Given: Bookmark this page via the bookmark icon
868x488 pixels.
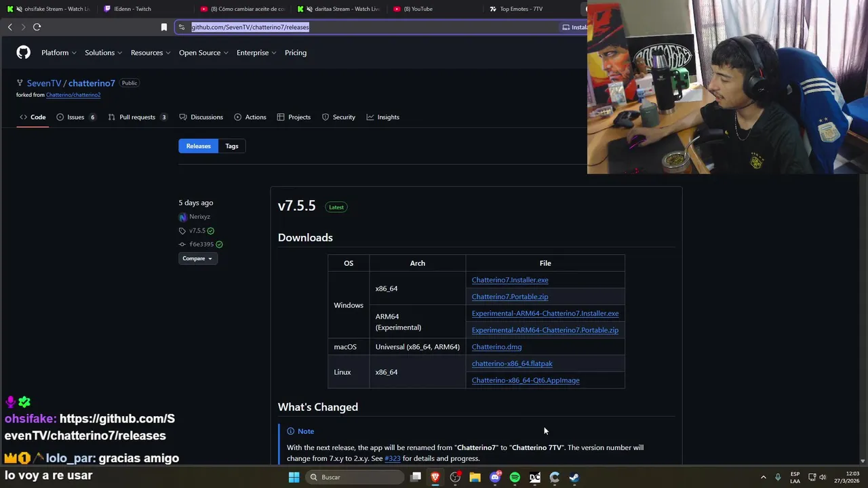Looking at the screenshot, I should point(163,27).
